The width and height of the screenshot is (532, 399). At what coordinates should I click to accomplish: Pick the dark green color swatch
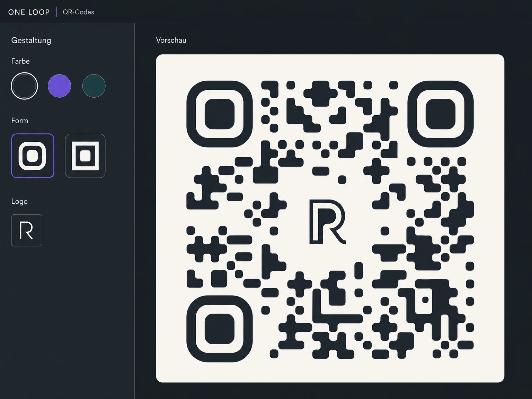tap(94, 86)
